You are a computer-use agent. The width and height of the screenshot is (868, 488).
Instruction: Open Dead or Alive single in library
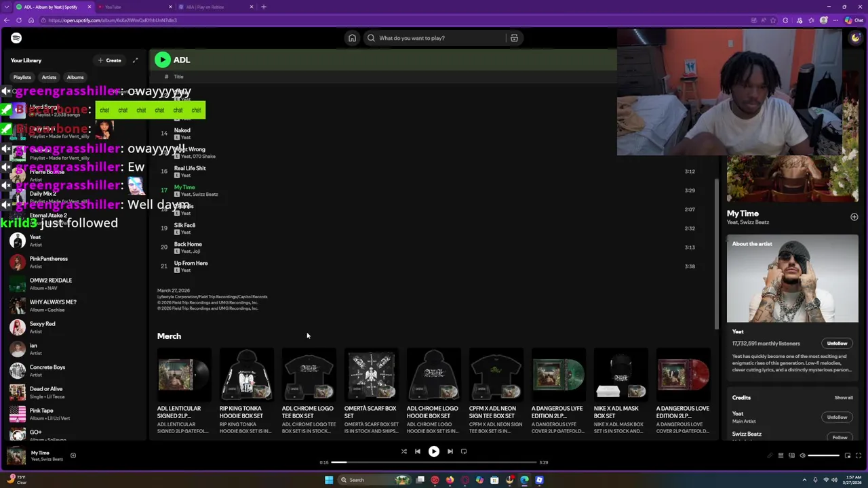tap(73, 392)
